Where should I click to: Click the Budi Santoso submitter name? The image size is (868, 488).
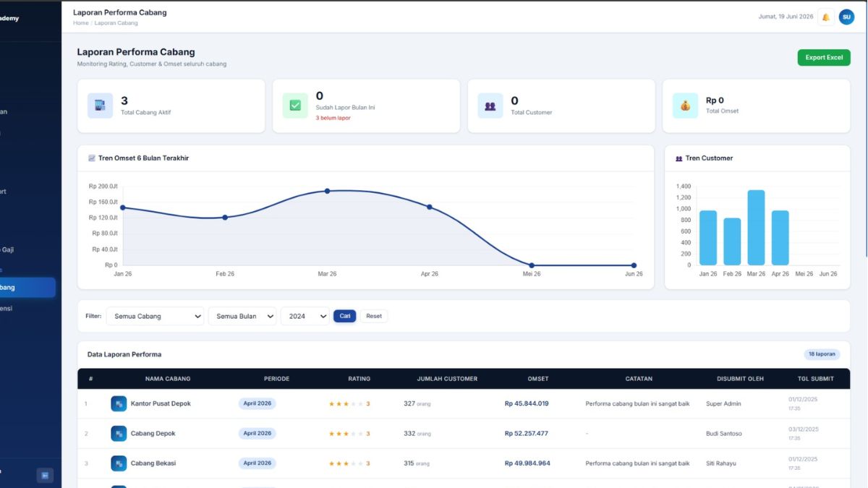724,434
